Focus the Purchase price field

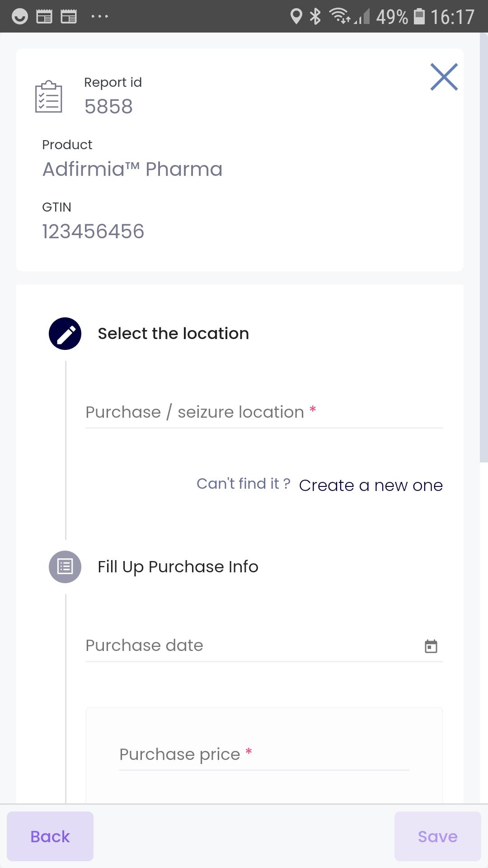[x=264, y=755]
